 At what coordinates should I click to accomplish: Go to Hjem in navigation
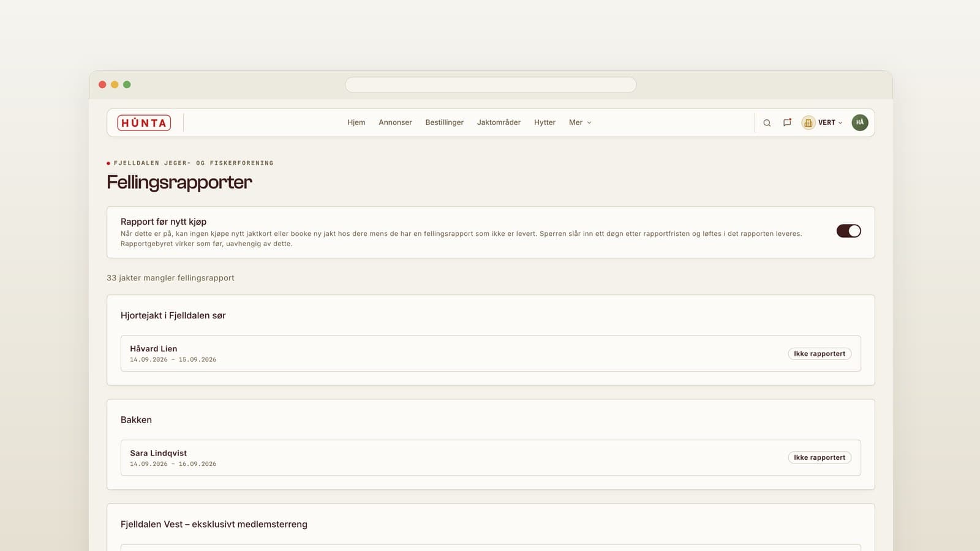pyautogui.click(x=356, y=122)
